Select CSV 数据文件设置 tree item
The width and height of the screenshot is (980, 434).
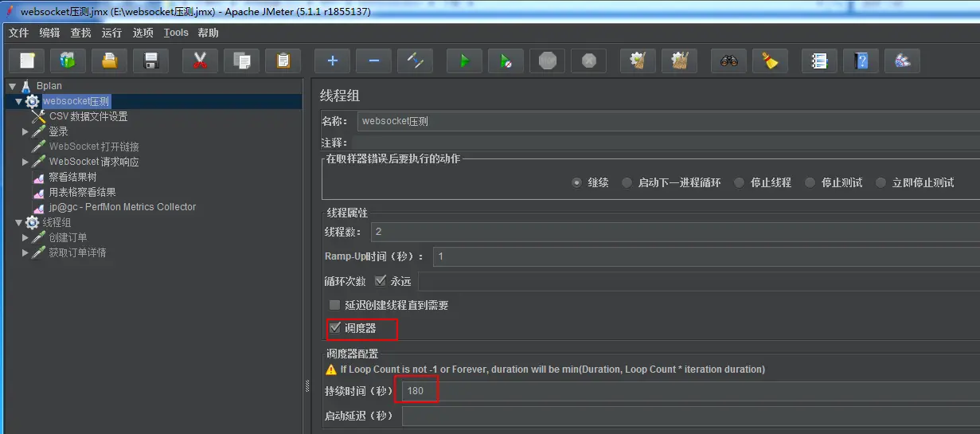coord(88,116)
